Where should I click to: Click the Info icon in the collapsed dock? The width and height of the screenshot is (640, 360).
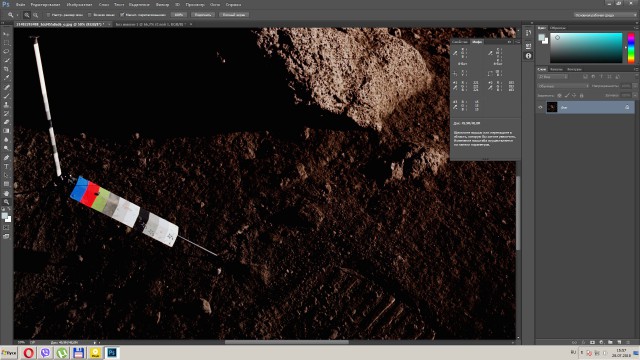click(x=528, y=56)
